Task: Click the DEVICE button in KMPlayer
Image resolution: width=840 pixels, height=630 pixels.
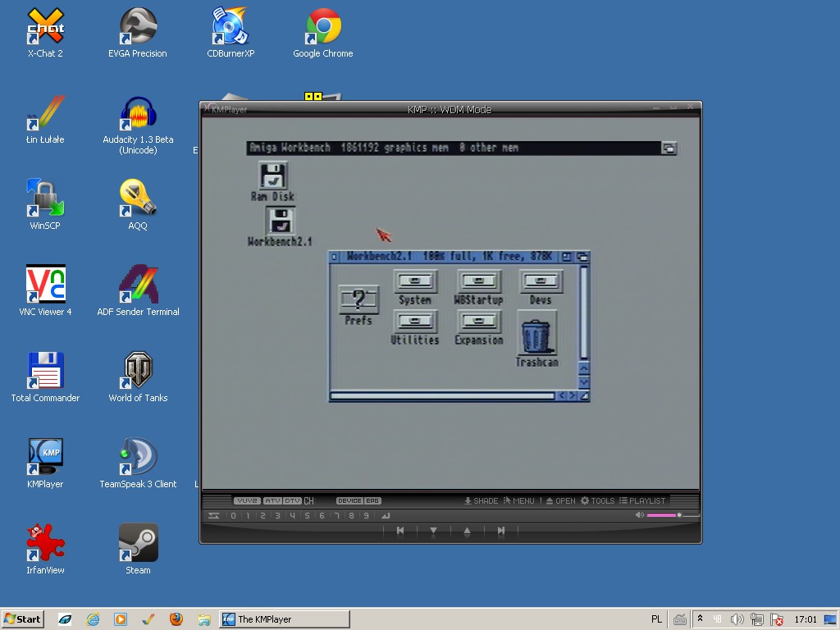Action: (x=349, y=501)
